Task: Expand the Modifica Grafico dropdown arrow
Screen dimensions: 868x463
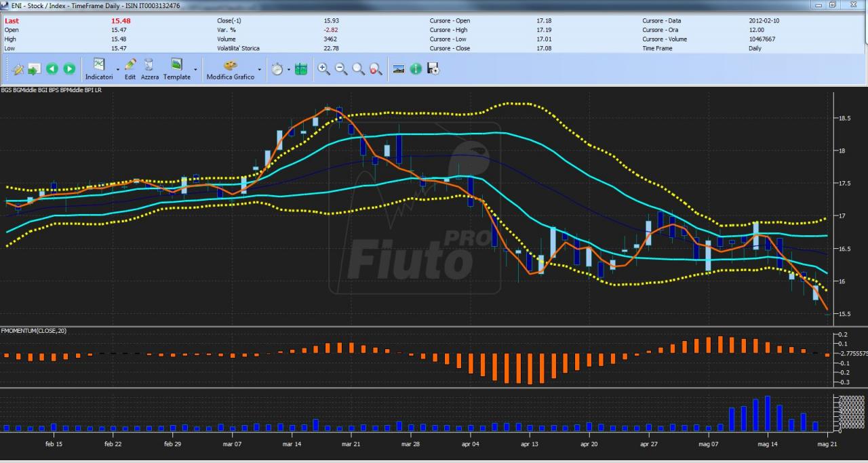Action: tap(259, 69)
